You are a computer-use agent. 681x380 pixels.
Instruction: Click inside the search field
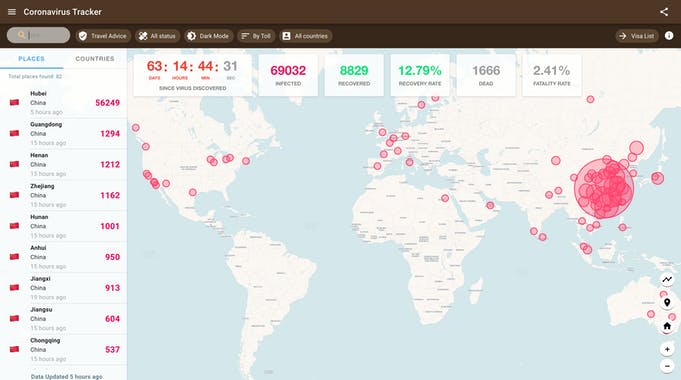[38, 35]
